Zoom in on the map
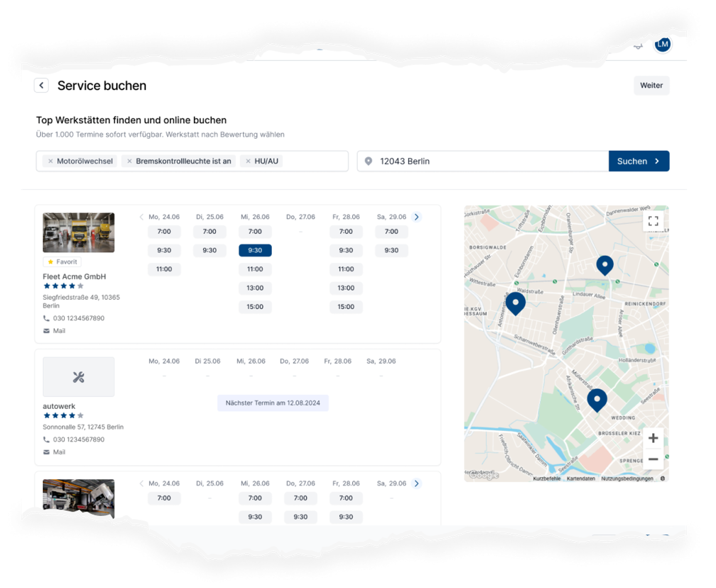Screen dimensions: 716x588 (653, 438)
